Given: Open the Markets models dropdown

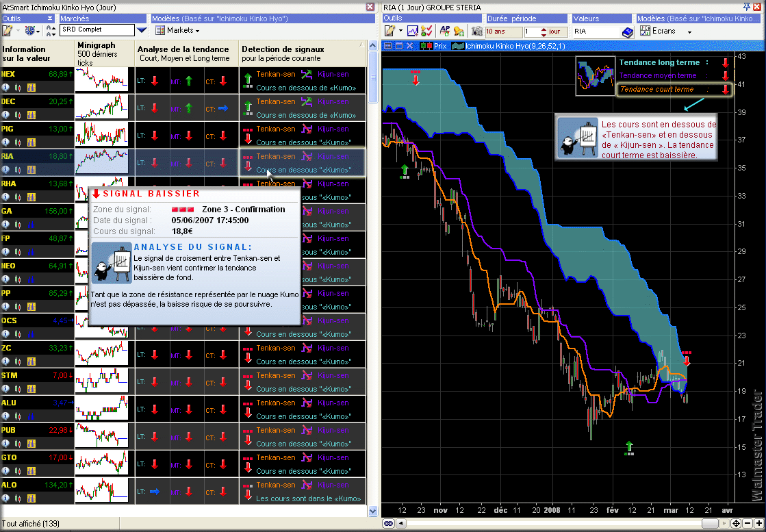Looking at the screenshot, I should (177, 30).
